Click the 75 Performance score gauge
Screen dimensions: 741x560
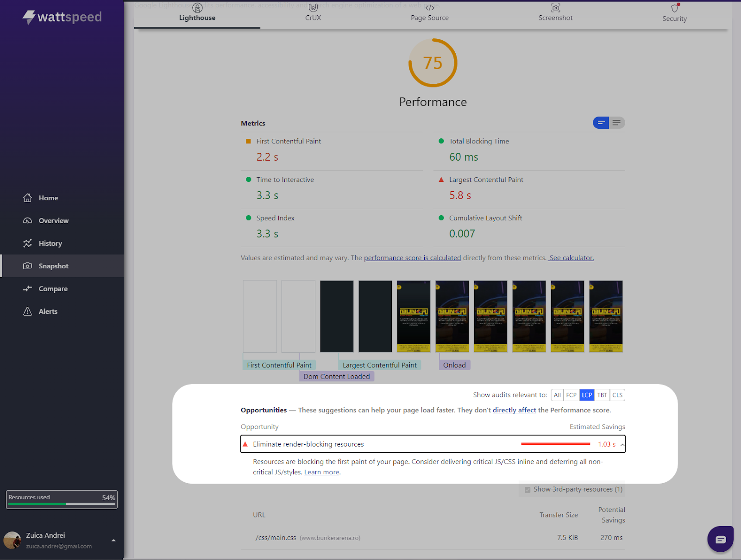(433, 63)
